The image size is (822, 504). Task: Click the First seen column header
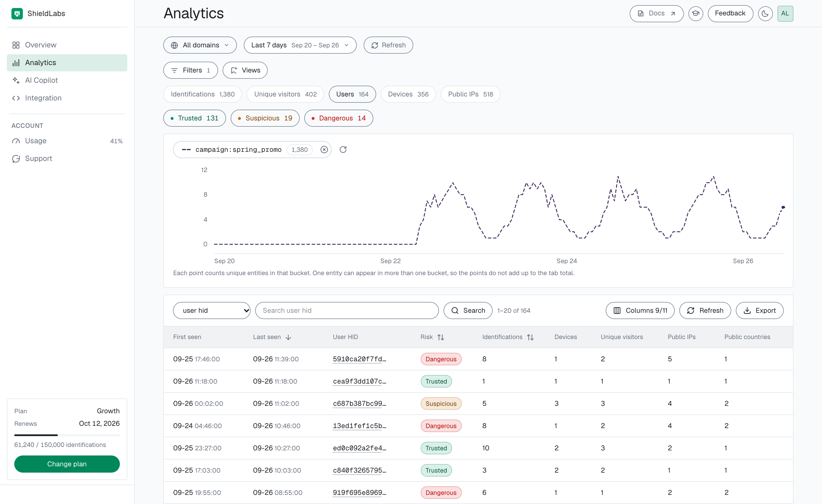coord(187,337)
